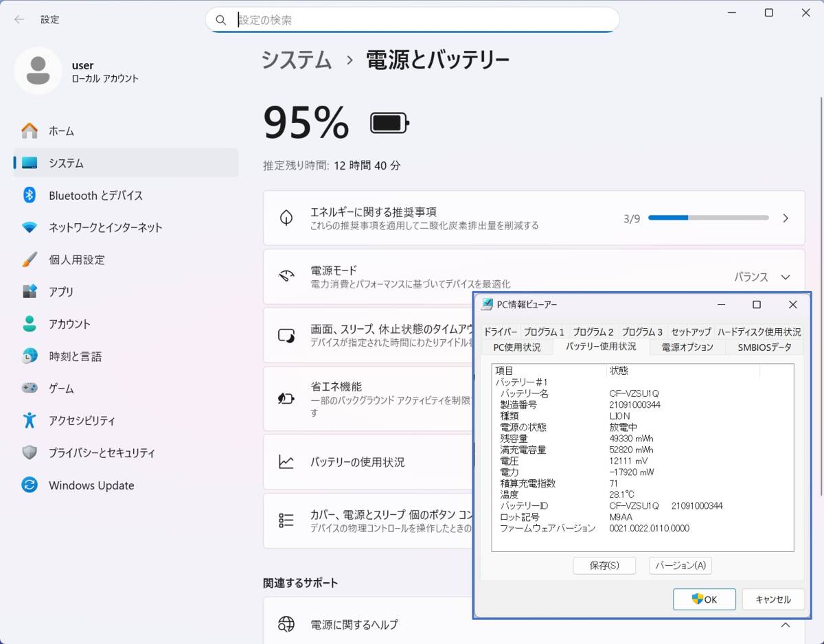
Task: Expand the エネルギーに関する推奨事項 chevron
Action: pyautogui.click(x=786, y=218)
